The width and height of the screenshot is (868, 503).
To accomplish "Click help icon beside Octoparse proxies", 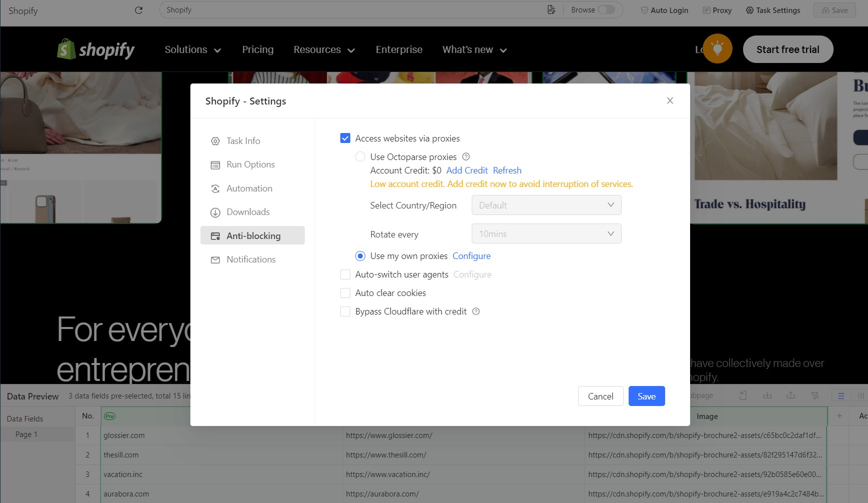I will click(466, 156).
